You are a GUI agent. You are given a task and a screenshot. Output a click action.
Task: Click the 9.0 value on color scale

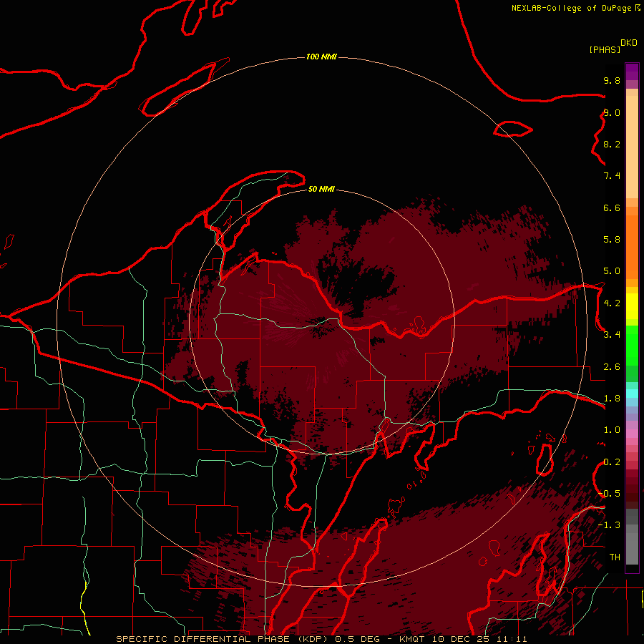pyautogui.click(x=612, y=112)
